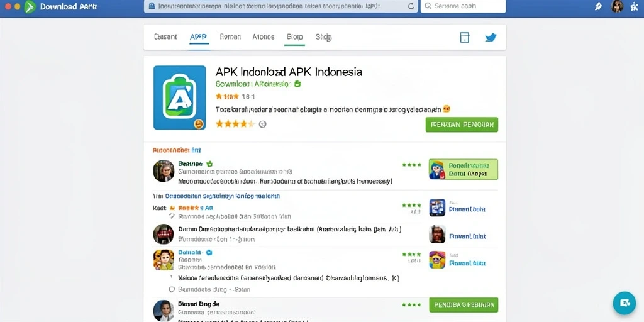Click the green badge after the green subtitle
The width and height of the screenshot is (644, 322).
point(297,84)
